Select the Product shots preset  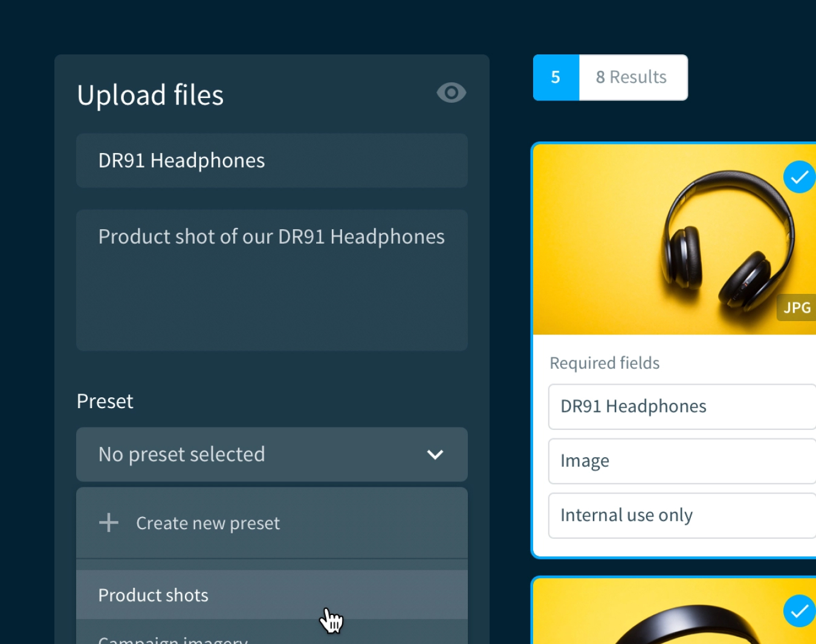tap(272, 594)
